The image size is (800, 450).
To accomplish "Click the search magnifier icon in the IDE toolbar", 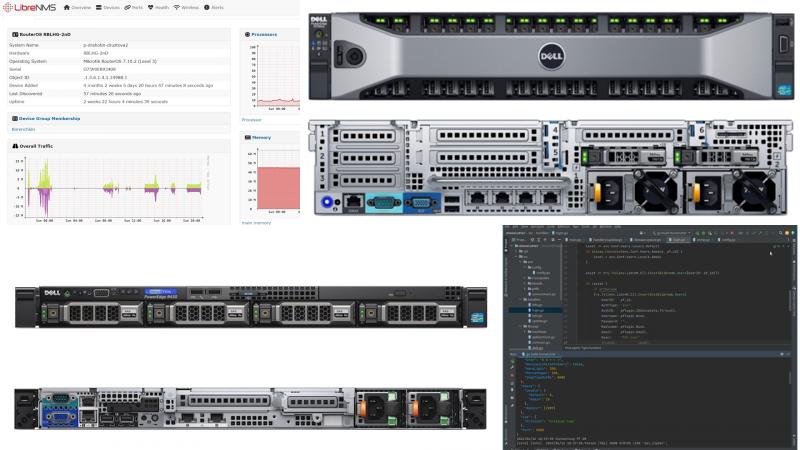I will pyautogui.click(x=781, y=233).
